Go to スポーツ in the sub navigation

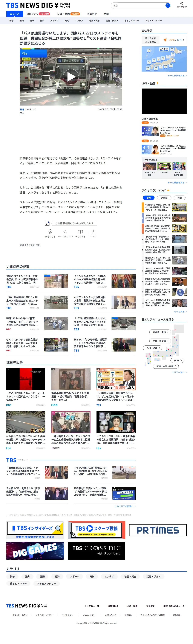coord(54,20)
